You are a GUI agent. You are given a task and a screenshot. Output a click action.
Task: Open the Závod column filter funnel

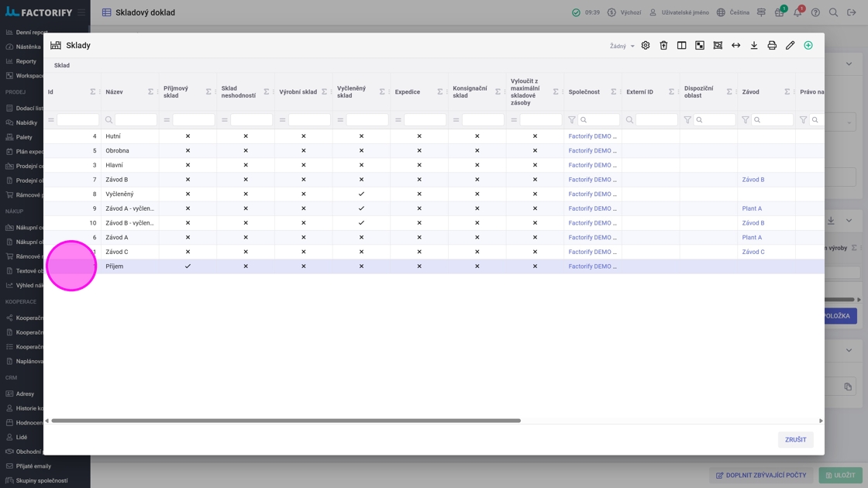click(746, 120)
